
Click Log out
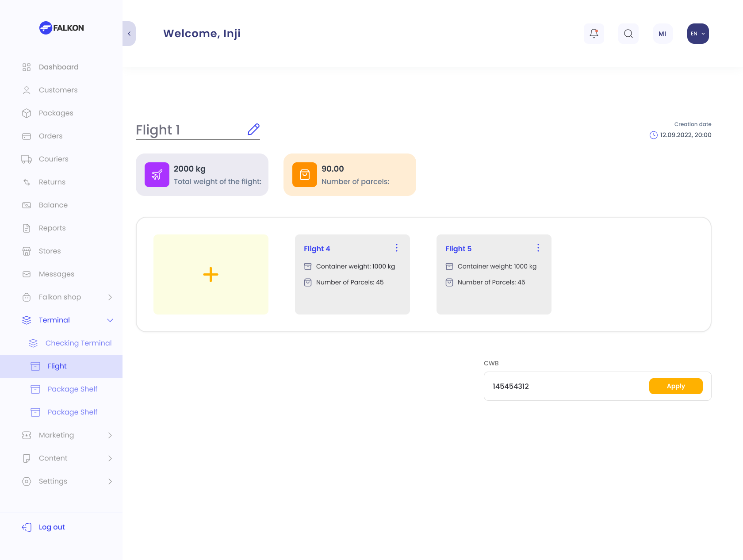pyautogui.click(x=52, y=527)
